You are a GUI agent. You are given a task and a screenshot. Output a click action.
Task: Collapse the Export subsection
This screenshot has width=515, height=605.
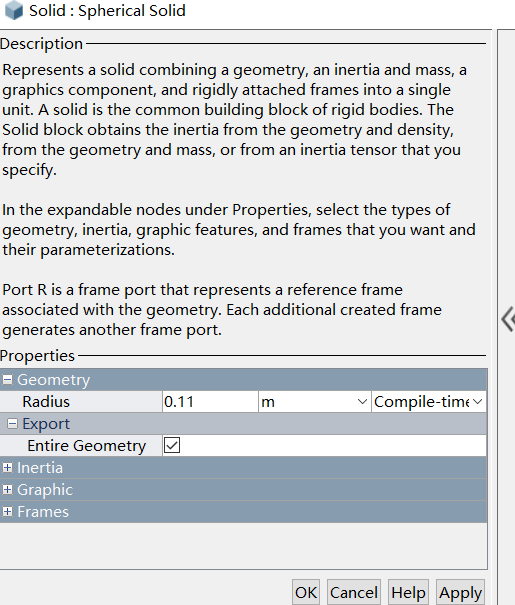(x=12, y=424)
